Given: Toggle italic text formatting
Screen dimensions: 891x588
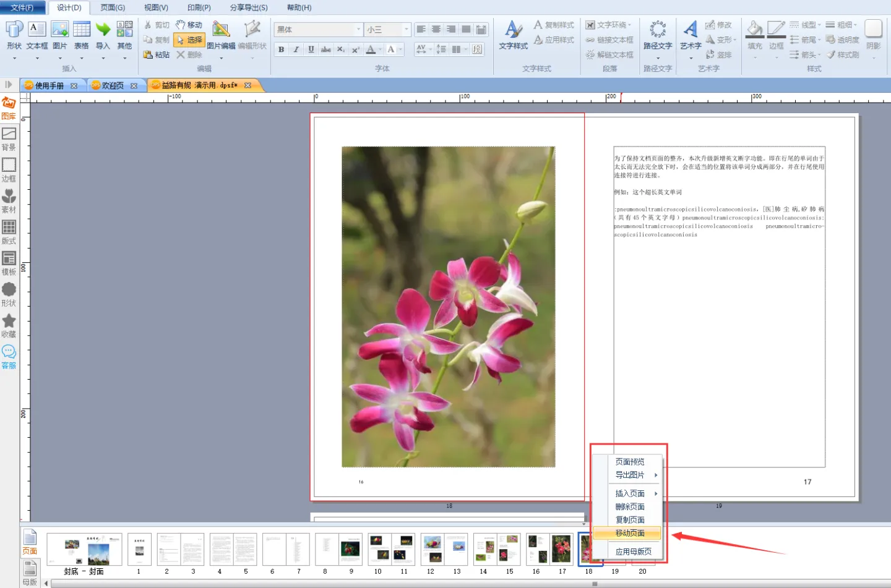Looking at the screenshot, I should click(296, 49).
